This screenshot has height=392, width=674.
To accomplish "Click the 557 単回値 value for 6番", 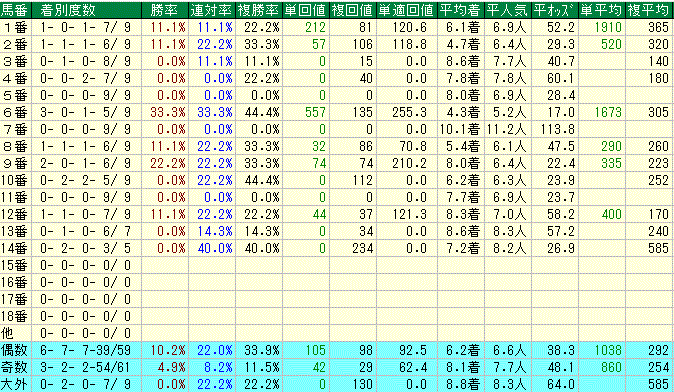I will click(x=315, y=112).
